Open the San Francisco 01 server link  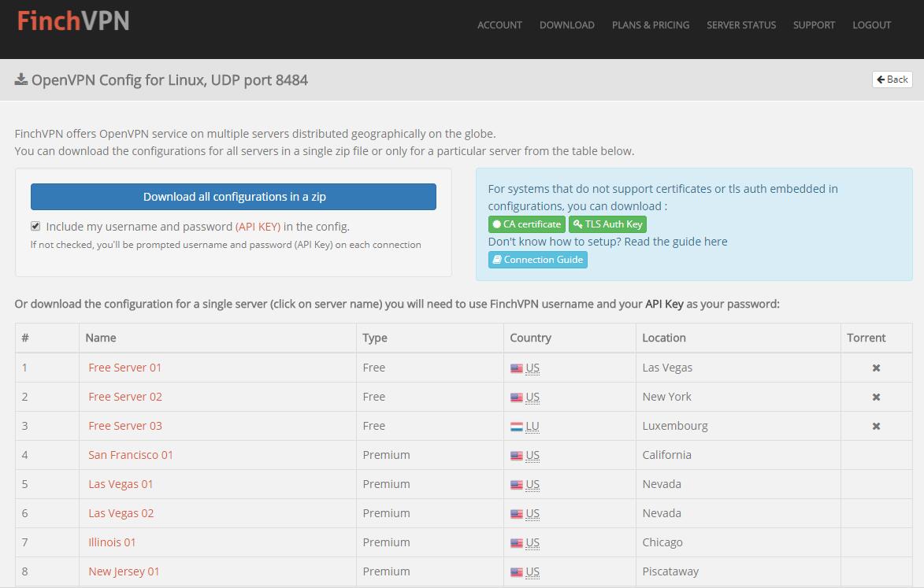131,455
